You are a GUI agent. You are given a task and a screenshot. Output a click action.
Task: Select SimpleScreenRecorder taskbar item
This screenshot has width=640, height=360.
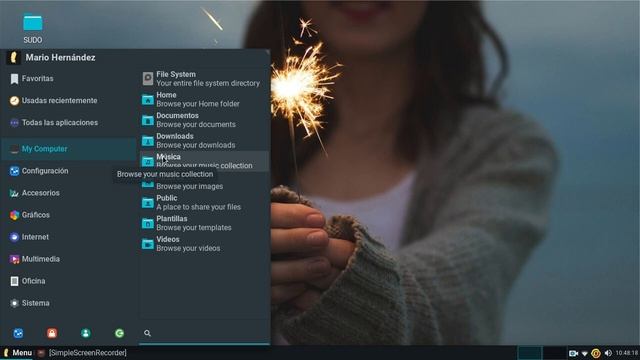click(x=82, y=353)
